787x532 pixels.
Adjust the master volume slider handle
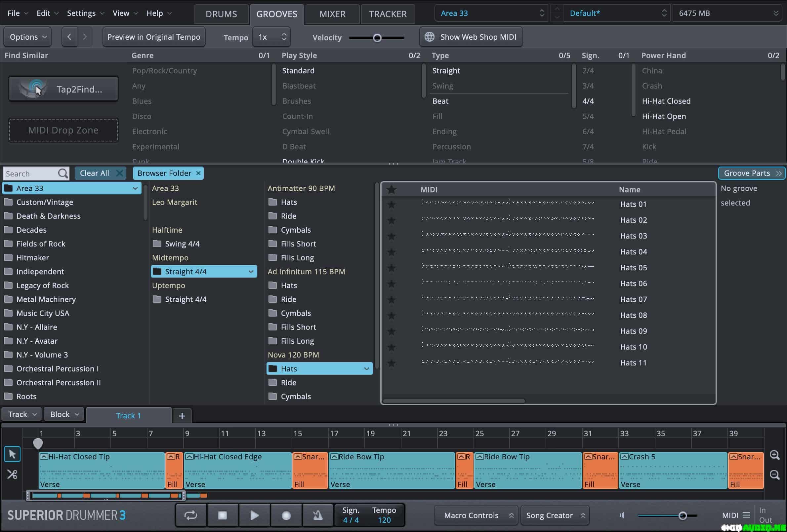(683, 515)
